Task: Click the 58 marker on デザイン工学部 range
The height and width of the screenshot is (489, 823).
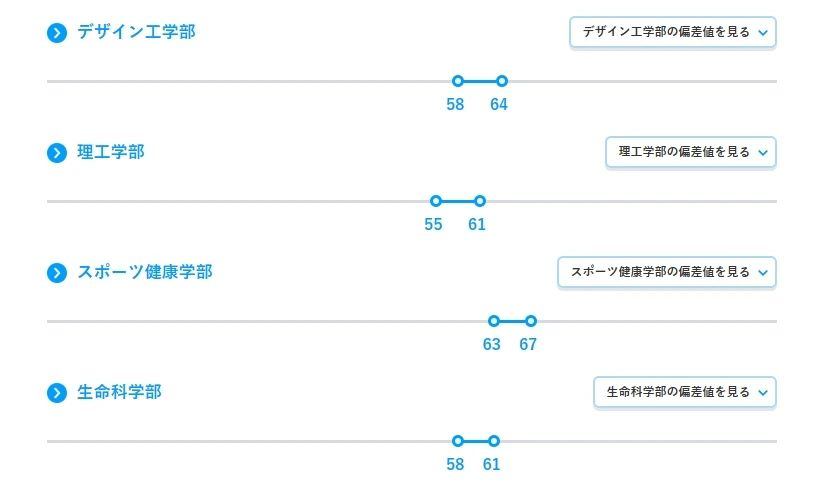Action: click(458, 81)
